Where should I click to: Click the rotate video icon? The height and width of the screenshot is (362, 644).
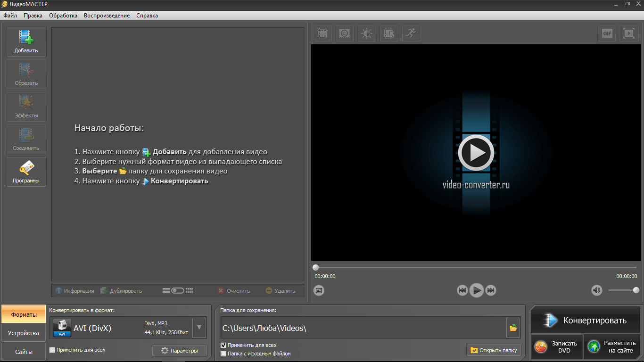[x=389, y=33]
